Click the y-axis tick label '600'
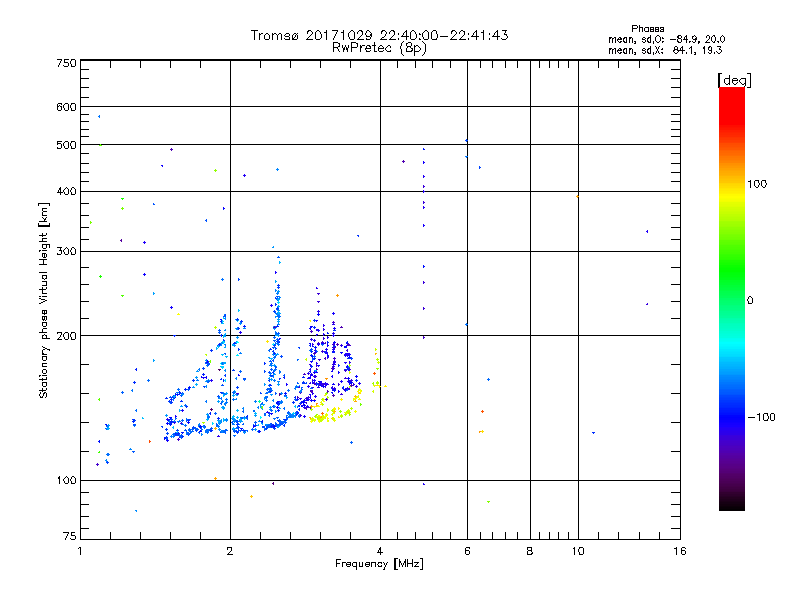 [66, 107]
